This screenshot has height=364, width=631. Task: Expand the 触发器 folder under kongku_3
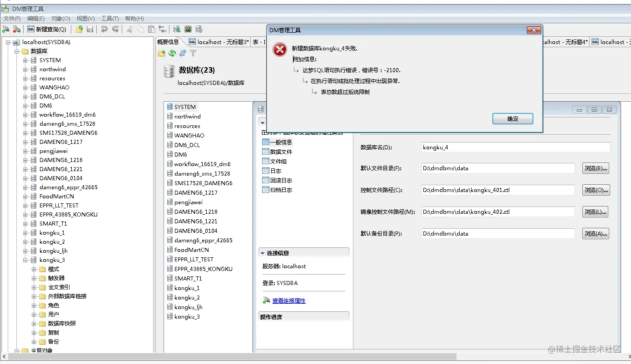pos(34,278)
